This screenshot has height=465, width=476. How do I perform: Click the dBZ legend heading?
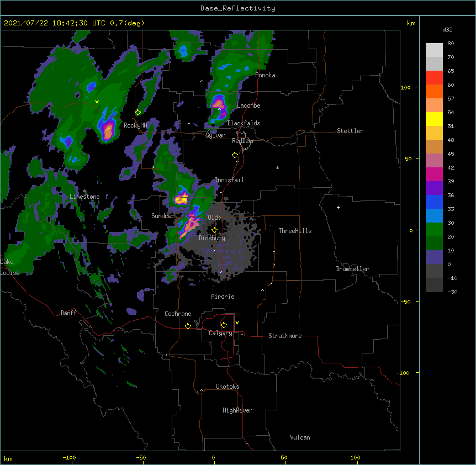tap(447, 29)
